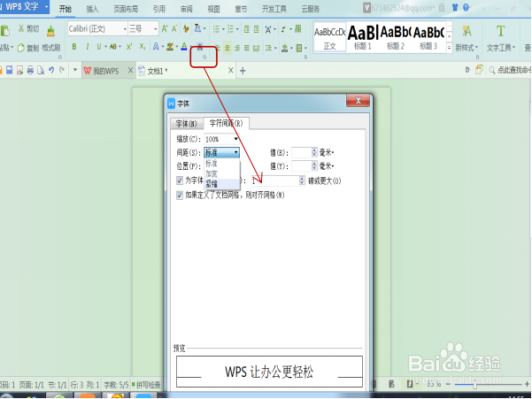This screenshot has height=399, width=532.
Task: Open the 页面布局 ribbon tab
Action: click(x=126, y=9)
